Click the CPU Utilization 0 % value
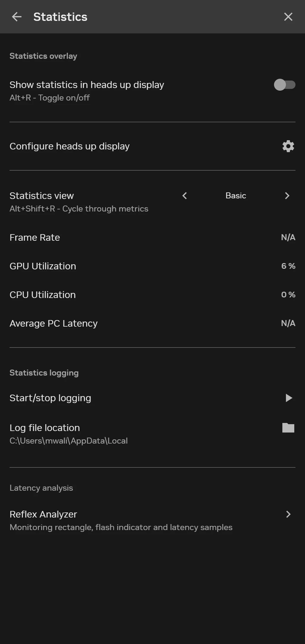 coord(288,295)
